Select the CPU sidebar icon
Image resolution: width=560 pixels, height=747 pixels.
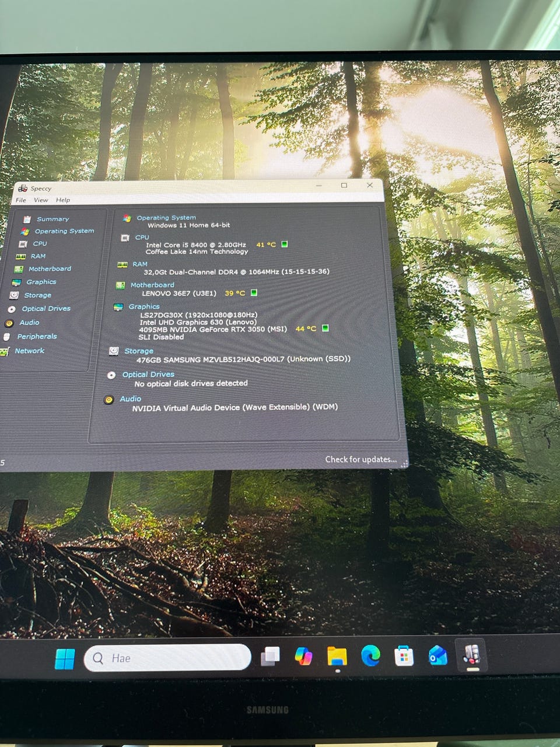(x=23, y=244)
